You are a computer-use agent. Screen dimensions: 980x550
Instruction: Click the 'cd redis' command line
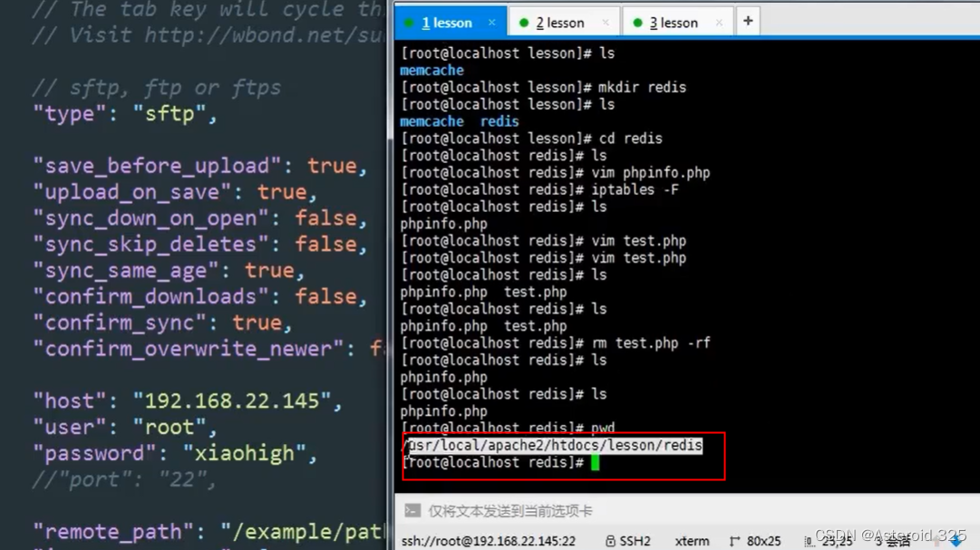(x=531, y=139)
